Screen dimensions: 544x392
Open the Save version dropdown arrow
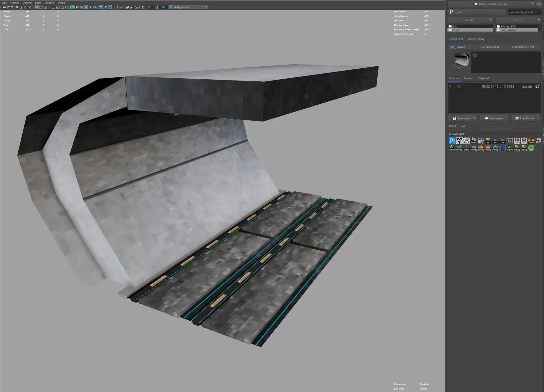click(x=475, y=118)
